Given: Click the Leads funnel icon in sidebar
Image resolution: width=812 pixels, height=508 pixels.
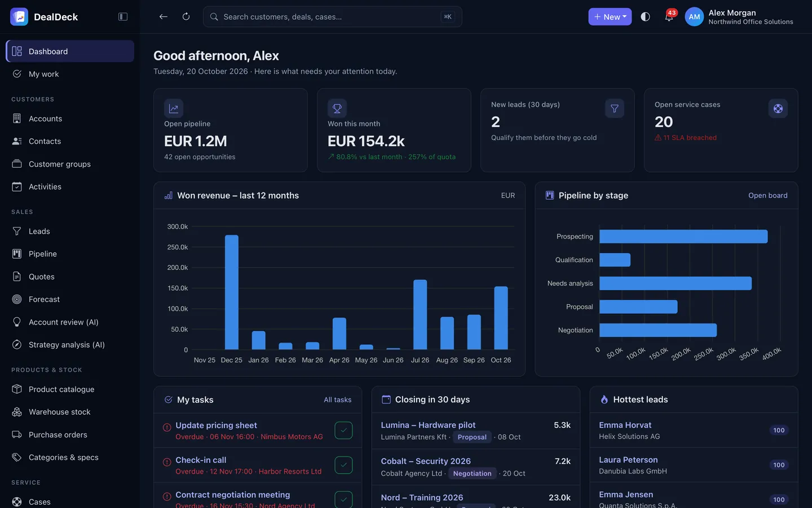Looking at the screenshot, I should click(x=17, y=231).
